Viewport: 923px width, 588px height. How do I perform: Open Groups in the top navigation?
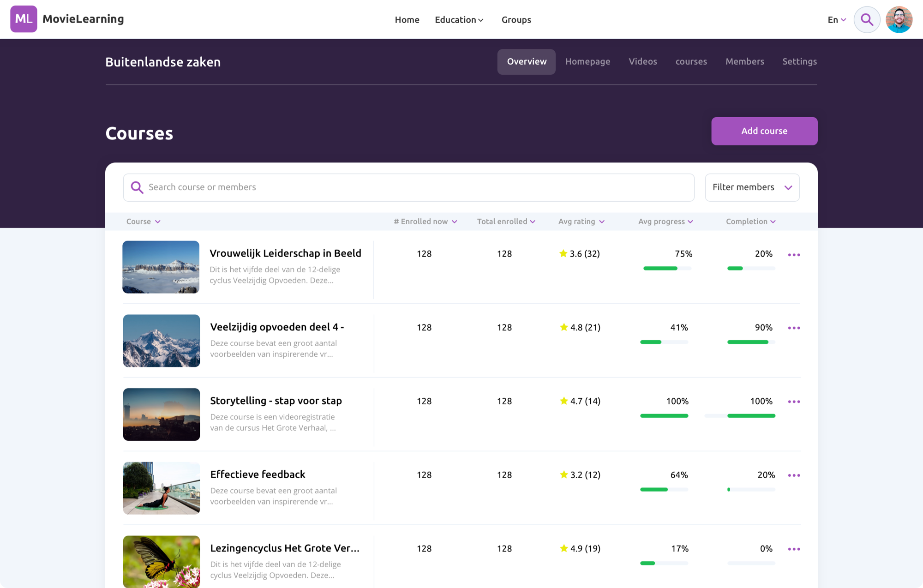click(516, 20)
